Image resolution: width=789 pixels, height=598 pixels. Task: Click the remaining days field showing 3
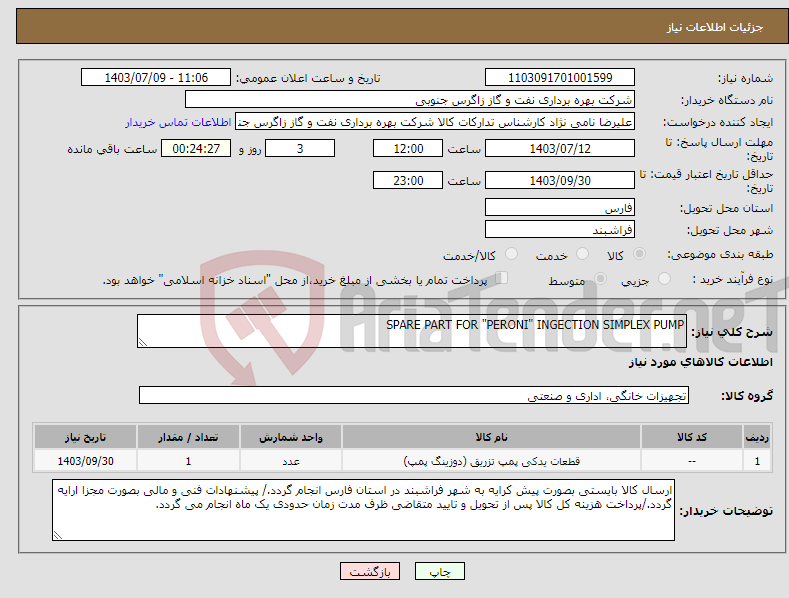pyautogui.click(x=300, y=148)
